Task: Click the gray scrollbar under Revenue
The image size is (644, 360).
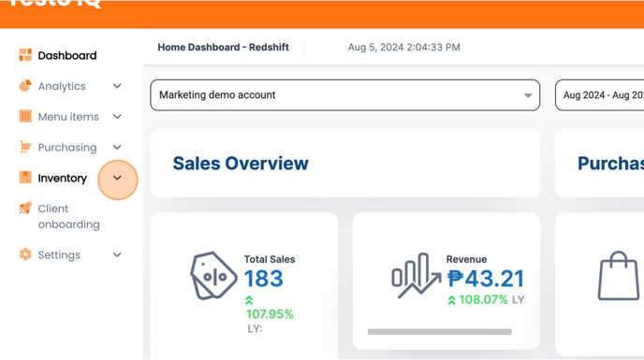Action: tap(440, 332)
